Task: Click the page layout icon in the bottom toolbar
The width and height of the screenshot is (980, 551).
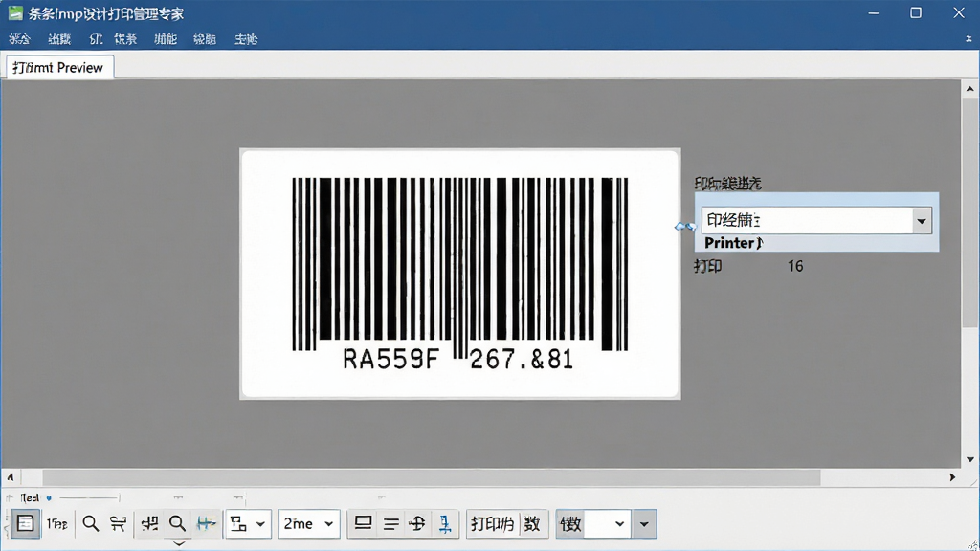Action: [25, 523]
